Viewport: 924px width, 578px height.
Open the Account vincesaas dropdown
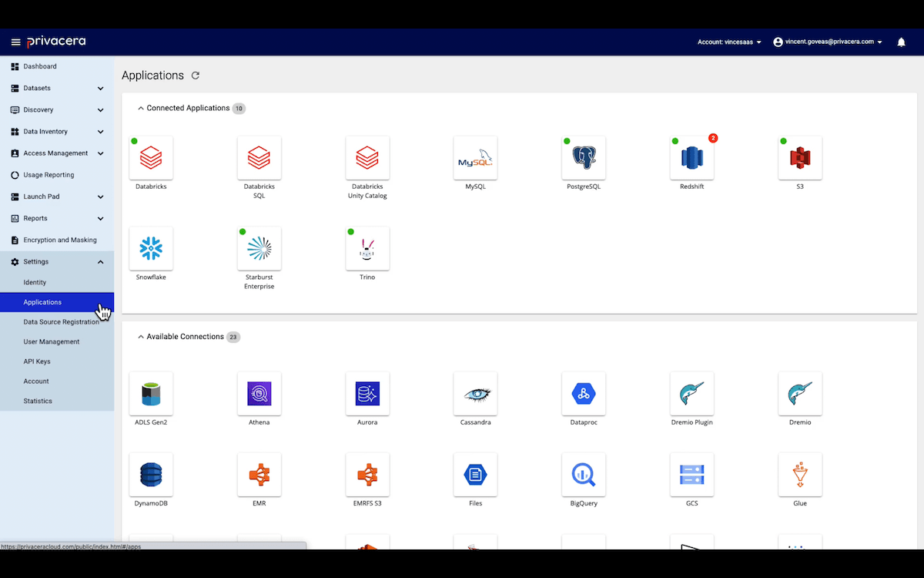(729, 42)
